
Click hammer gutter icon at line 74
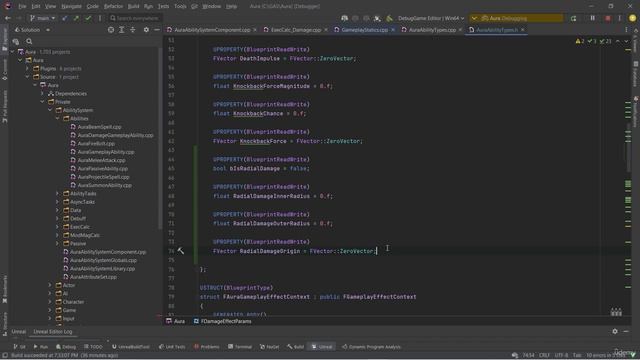pos(181,251)
